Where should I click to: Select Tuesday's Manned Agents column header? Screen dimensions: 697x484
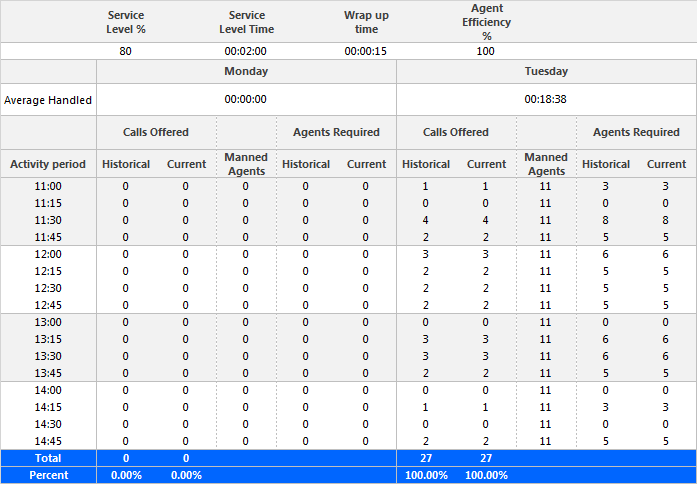pyautogui.click(x=546, y=164)
